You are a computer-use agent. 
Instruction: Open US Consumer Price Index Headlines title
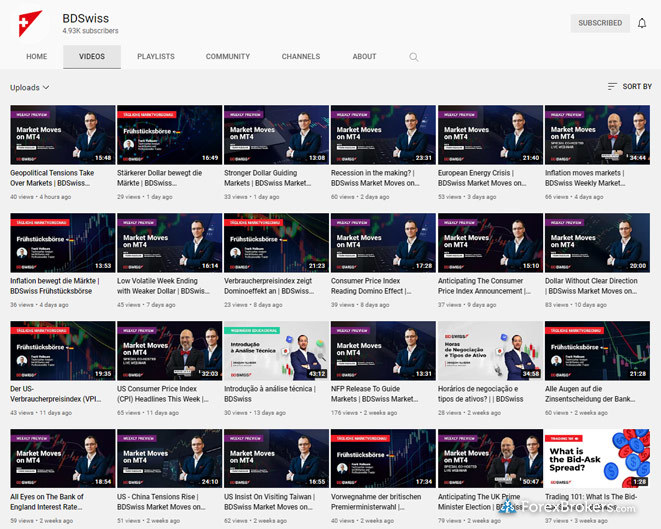coord(163,394)
